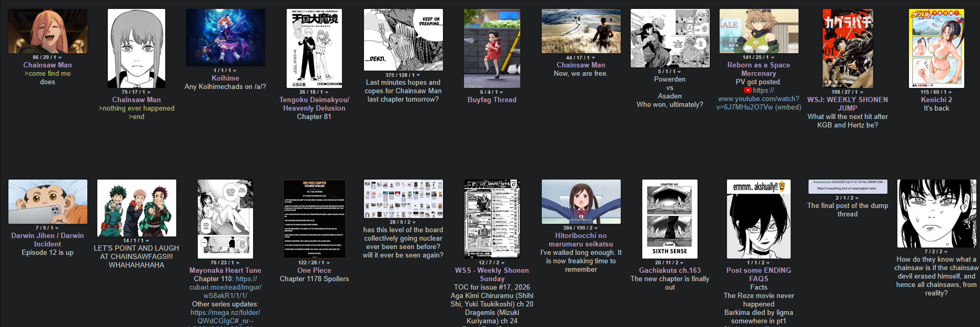Image resolution: width=980 pixels, height=327 pixels.
Task: Open the three pointing characters thumbnail
Action: 137,208
